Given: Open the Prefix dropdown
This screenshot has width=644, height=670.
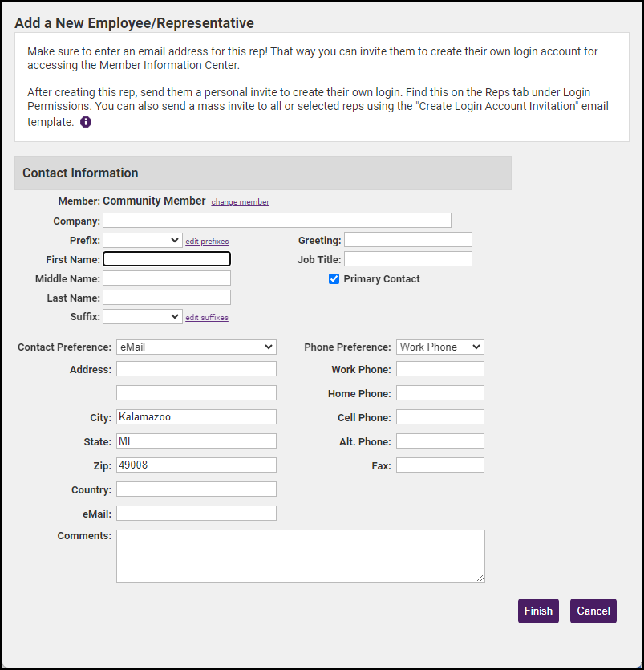Looking at the screenshot, I should [143, 240].
